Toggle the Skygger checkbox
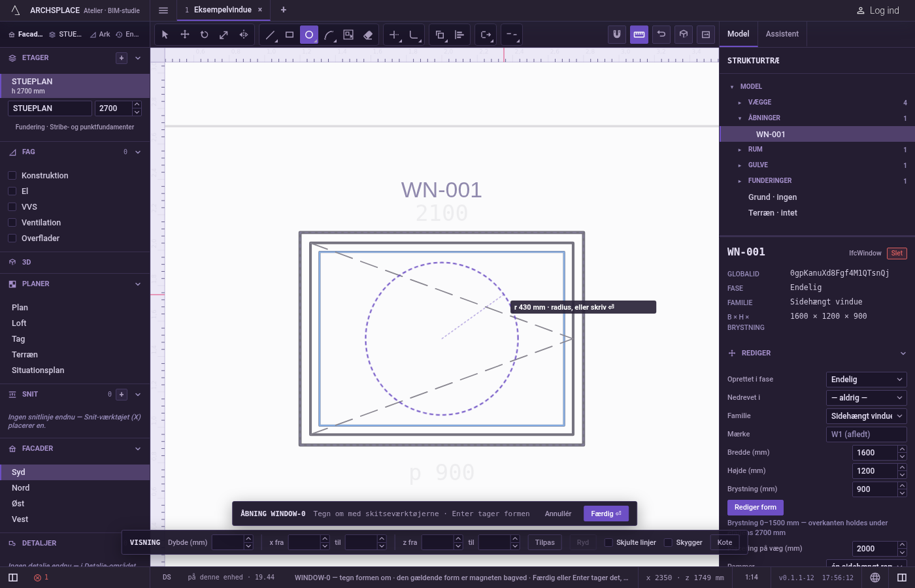Screen dimensions: 915x588 click(x=668, y=542)
